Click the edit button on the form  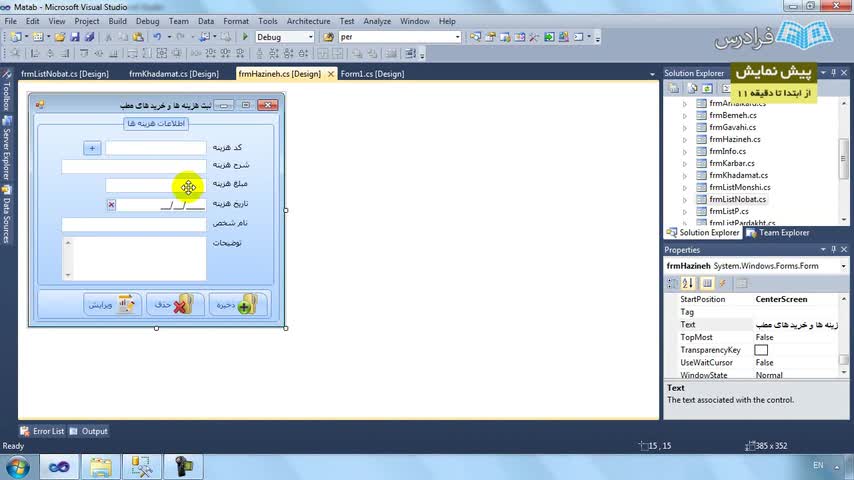(x=112, y=305)
